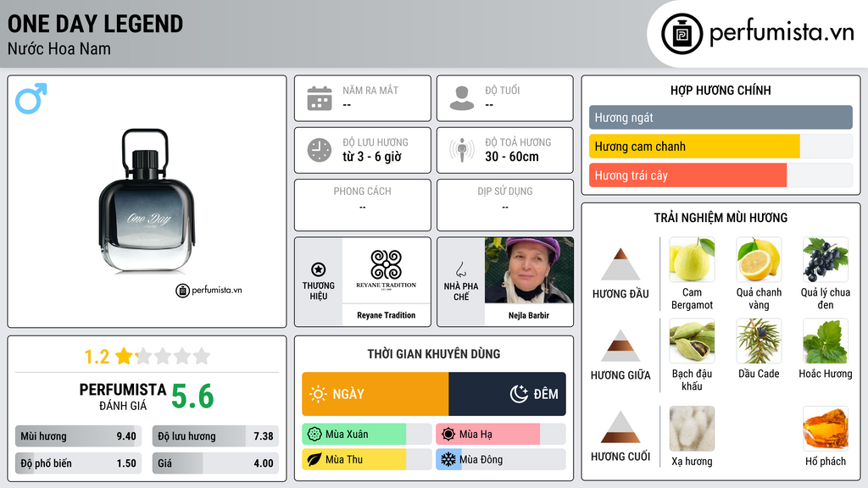
Task: Click the moon icon in Đêm bar
Action: click(x=519, y=394)
